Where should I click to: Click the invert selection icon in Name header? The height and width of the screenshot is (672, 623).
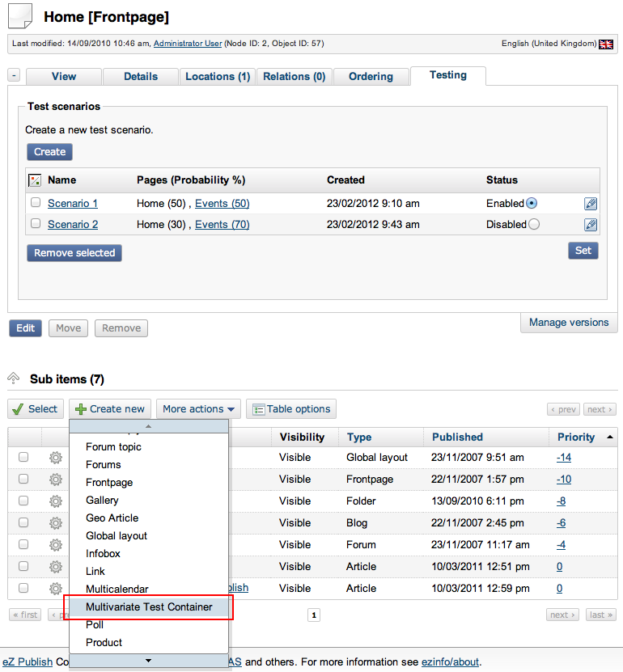click(x=34, y=180)
